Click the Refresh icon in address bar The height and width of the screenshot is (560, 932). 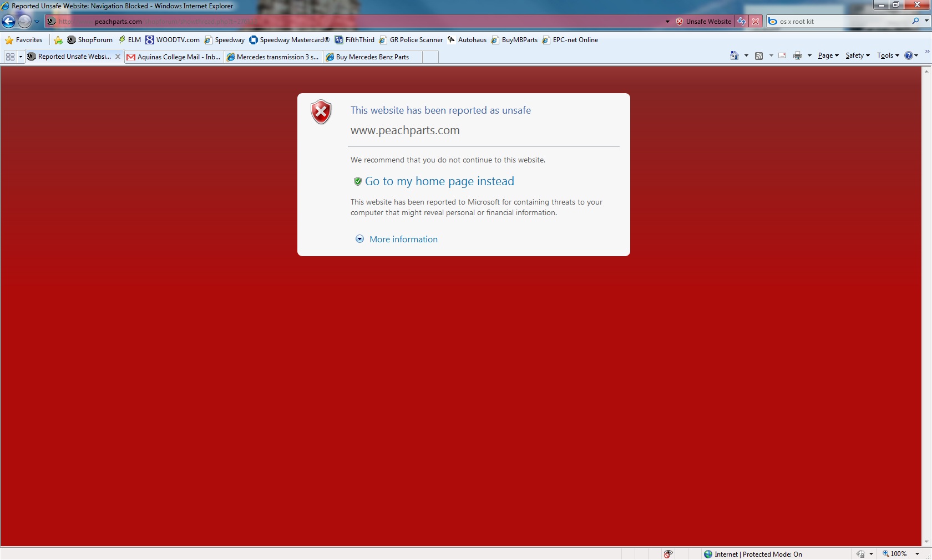click(x=742, y=22)
